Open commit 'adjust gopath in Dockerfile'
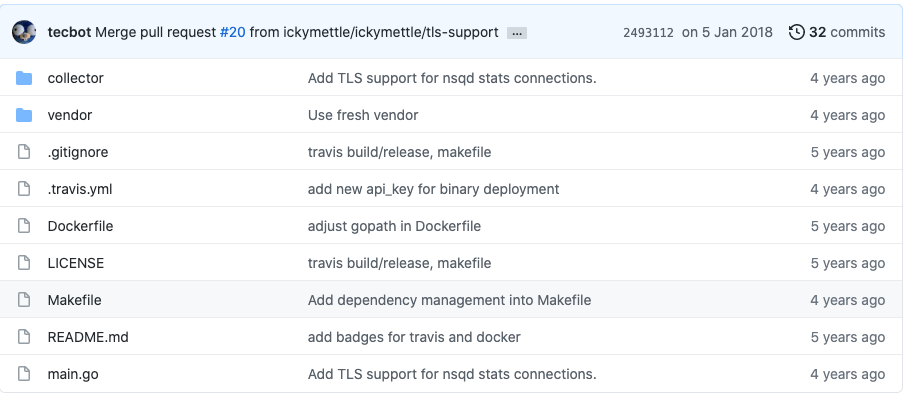903x395 pixels. [394, 226]
